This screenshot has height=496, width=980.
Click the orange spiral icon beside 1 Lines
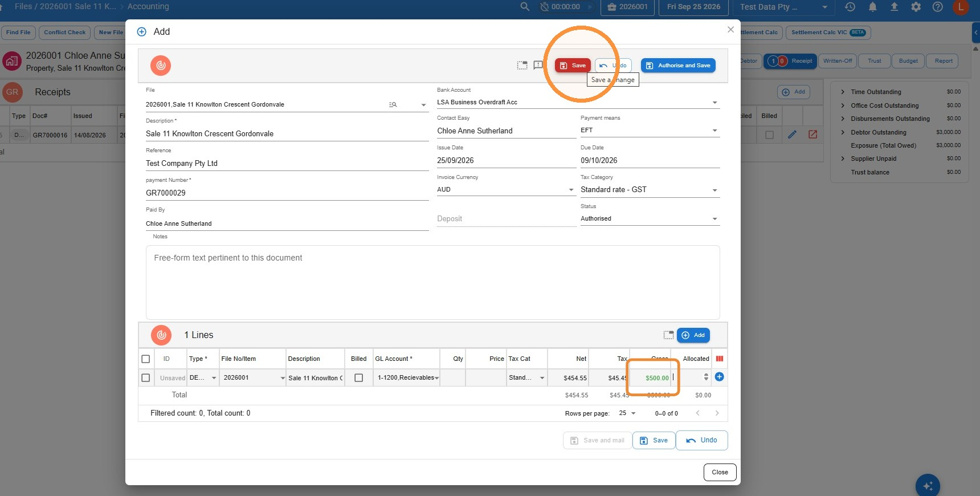161,335
